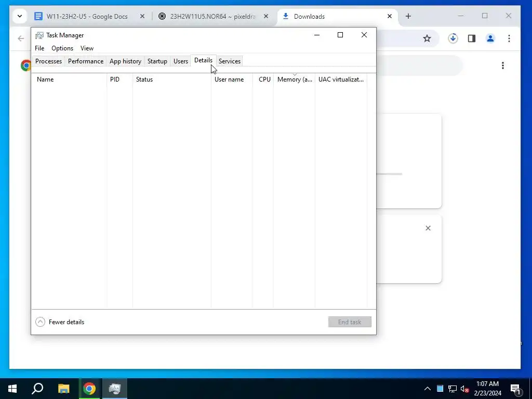Switch to the 23H2W11U5.NOR64 pixeldrain tab

pyautogui.click(x=210, y=16)
